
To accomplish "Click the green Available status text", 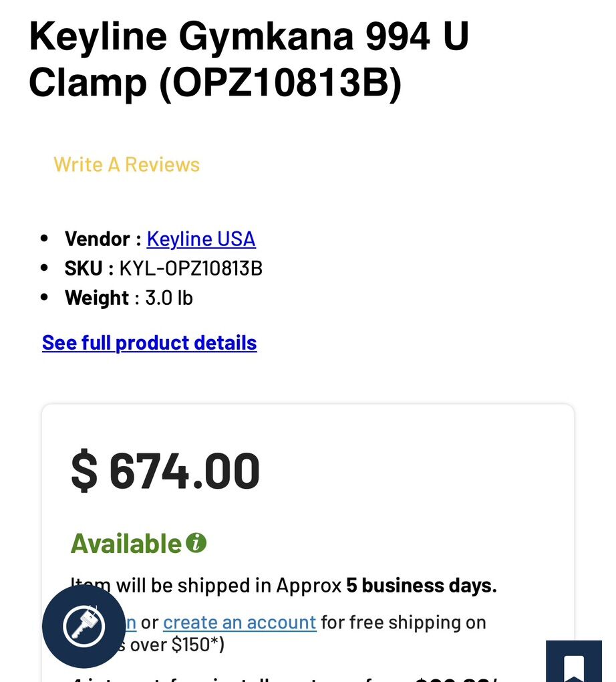I will coord(126,544).
